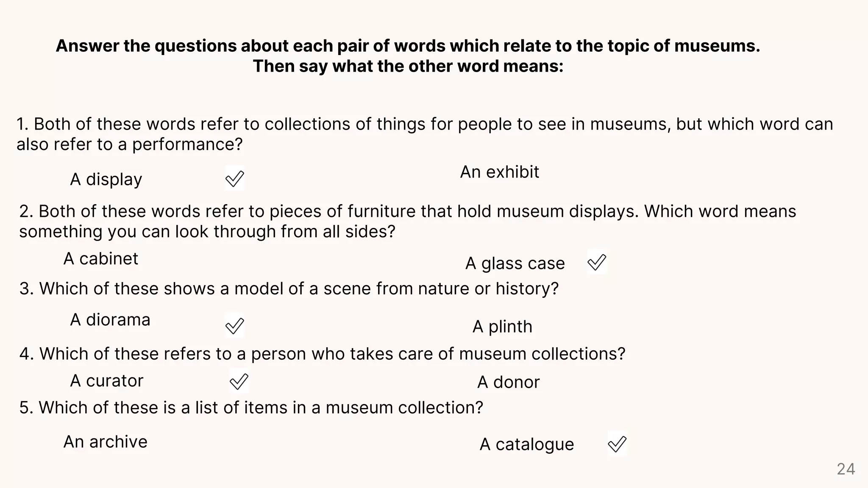The image size is (868, 488).
Task: Click the checkmark beside "A glass case"
Action: [x=597, y=262]
